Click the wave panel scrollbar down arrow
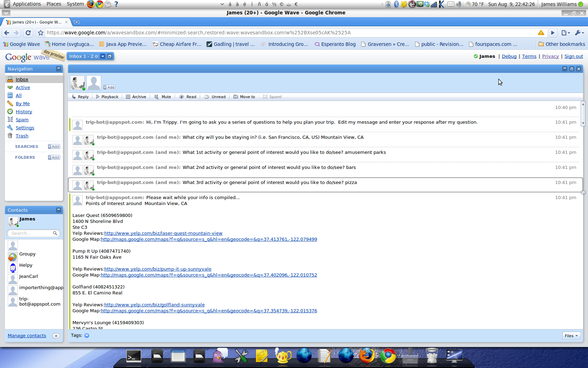Viewport: 588px width, 368px height. tap(583, 123)
